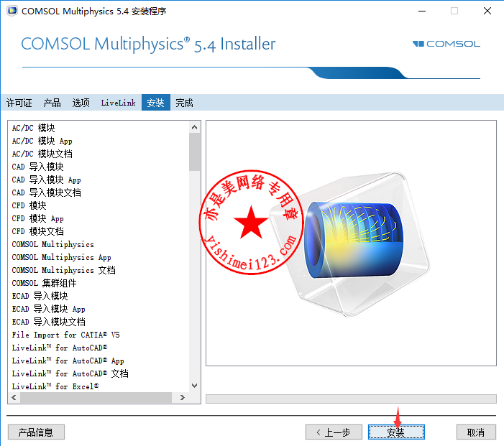Select the 'COMSOL Multiphysics App' row
Image resolution: width=504 pixels, height=446 pixels.
100,257
